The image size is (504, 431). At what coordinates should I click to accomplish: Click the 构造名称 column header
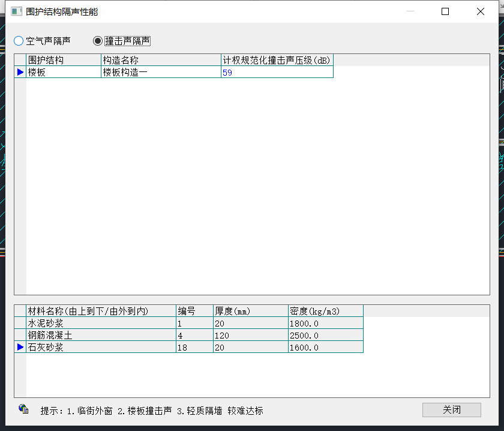pos(161,60)
